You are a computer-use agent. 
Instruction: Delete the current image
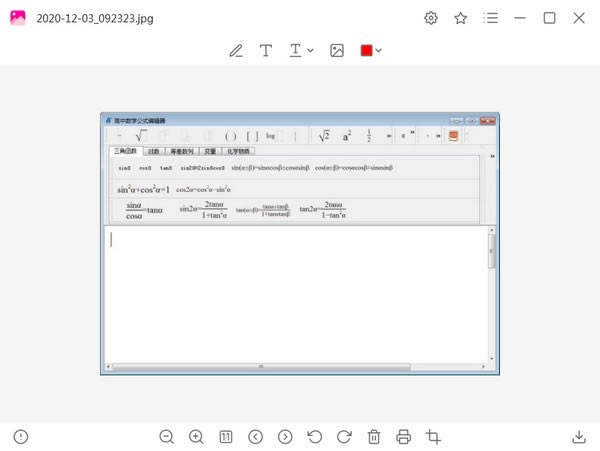tap(374, 436)
